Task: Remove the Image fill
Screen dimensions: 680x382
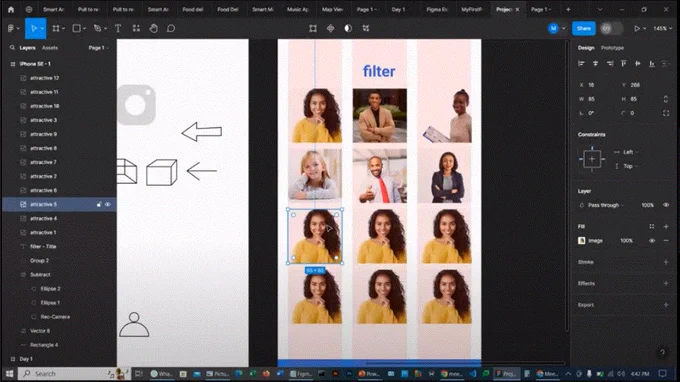Action: (666, 241)
